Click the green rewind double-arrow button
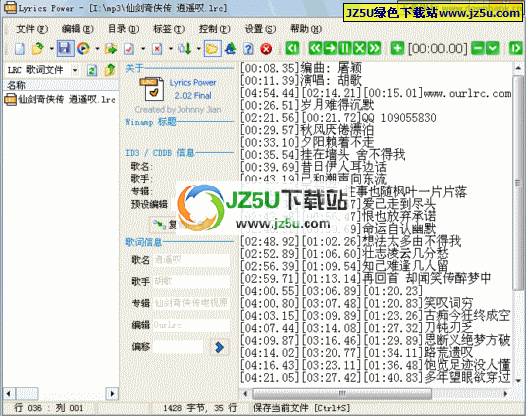Screen dimensions: 526x416 (x=315, y=48)
